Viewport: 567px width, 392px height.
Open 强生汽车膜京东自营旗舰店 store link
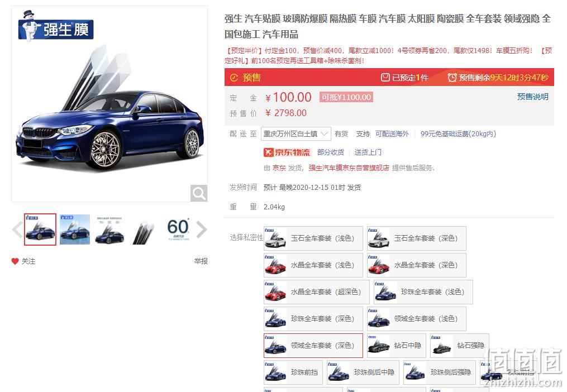click(x=349, y=168)
